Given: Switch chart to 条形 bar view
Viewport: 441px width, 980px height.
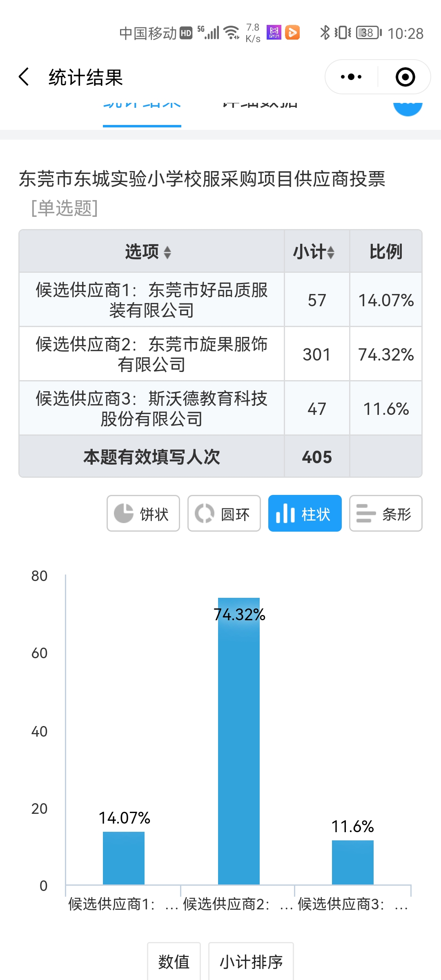Looking at the screenshot, I should (385, 514).
